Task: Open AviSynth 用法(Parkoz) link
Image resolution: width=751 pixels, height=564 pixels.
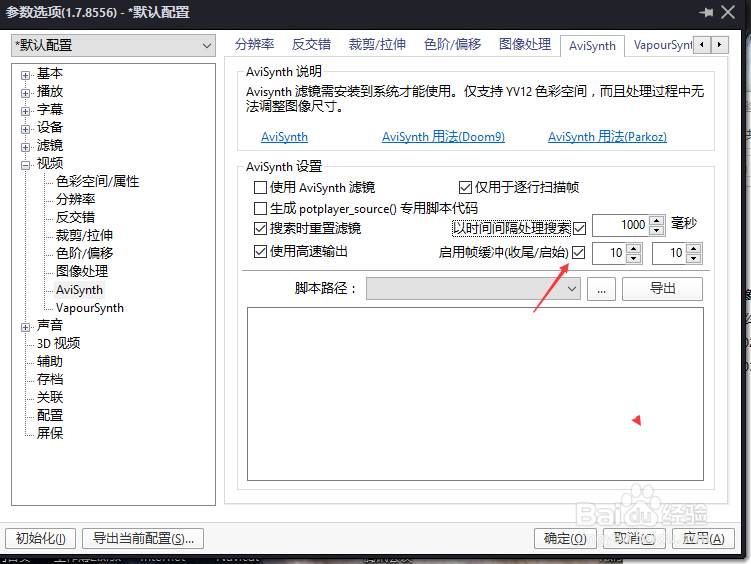Action: 607,137
